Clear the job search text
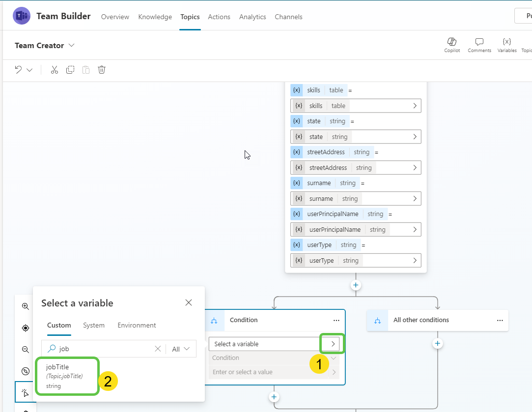The image size is (532, 412). (158, 348)
